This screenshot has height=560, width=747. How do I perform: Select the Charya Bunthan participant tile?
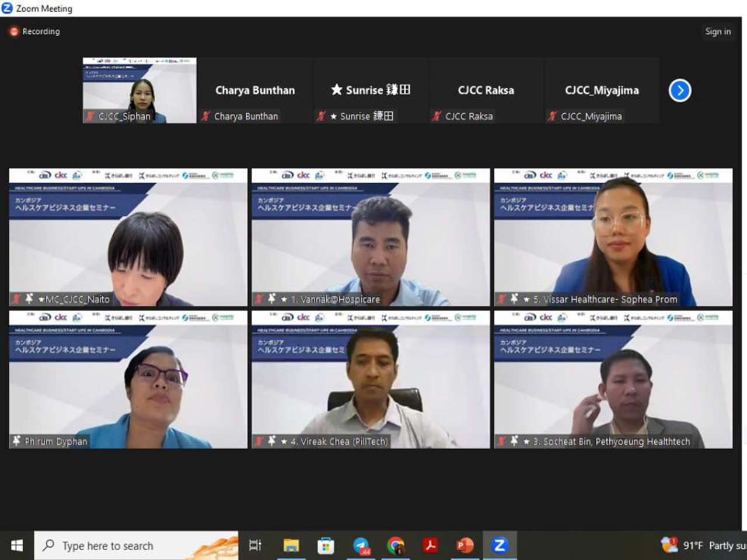tap(254, 90)
